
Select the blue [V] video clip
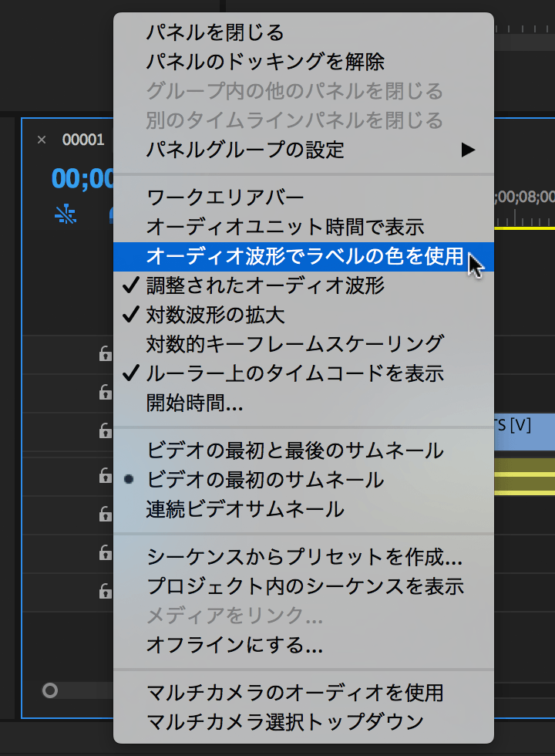click(524, 431)
